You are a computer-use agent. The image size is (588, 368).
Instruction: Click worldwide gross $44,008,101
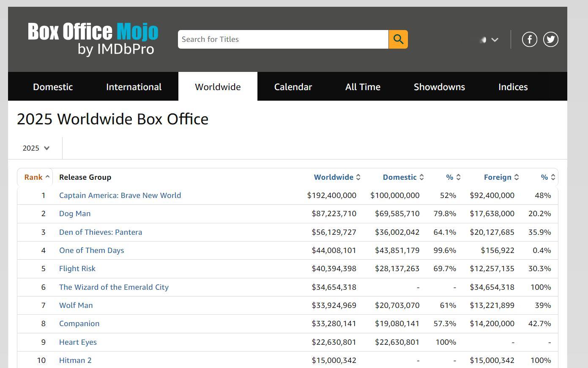[334, 250]
